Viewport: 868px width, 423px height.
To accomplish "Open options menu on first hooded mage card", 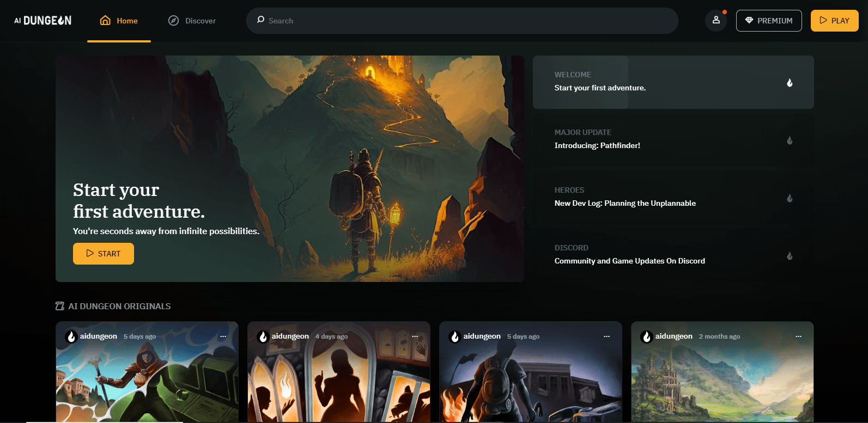I will pos(223,336).
